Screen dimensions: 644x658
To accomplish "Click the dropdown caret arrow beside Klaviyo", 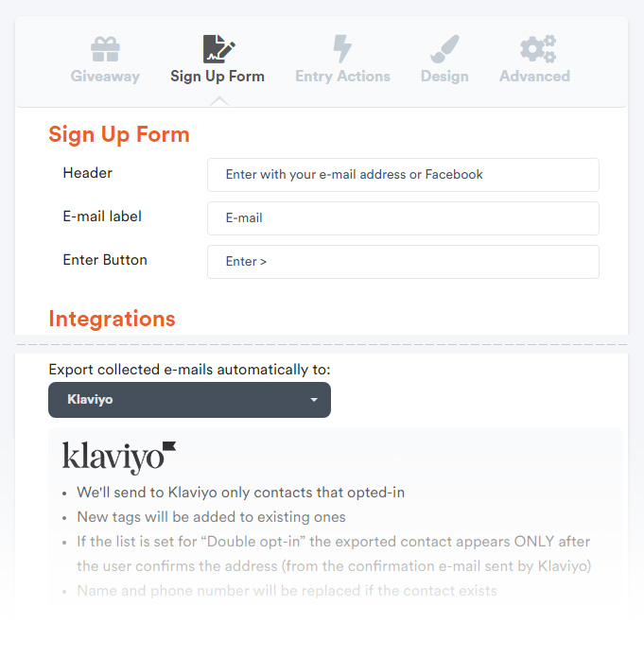I will (x=314, y=400).
